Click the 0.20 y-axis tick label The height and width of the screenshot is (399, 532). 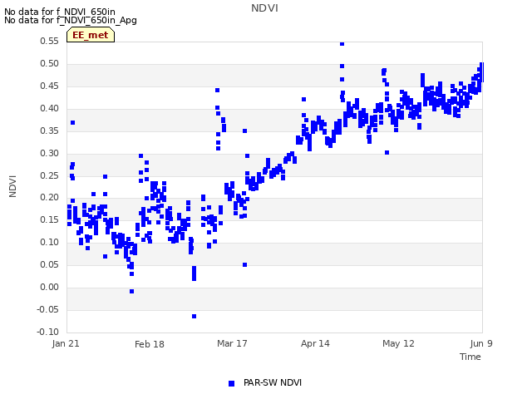pyautogui.click(x=50, y=197)
